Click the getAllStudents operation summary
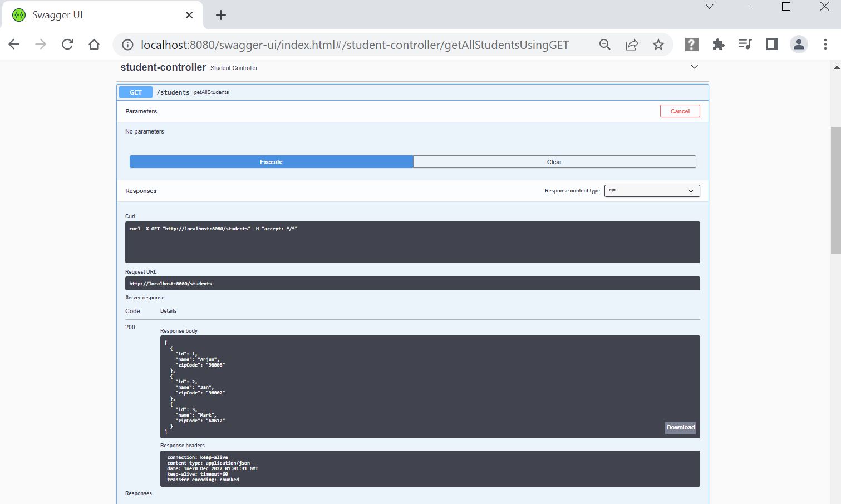Viewport: 841px width, 504px height. tap(212, 92)
